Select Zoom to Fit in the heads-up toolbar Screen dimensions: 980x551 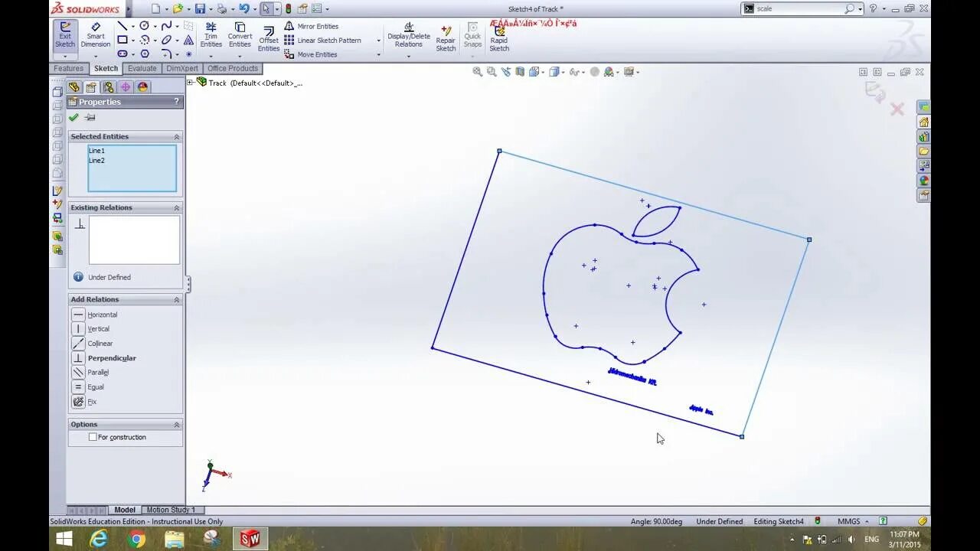click(477, 71)
